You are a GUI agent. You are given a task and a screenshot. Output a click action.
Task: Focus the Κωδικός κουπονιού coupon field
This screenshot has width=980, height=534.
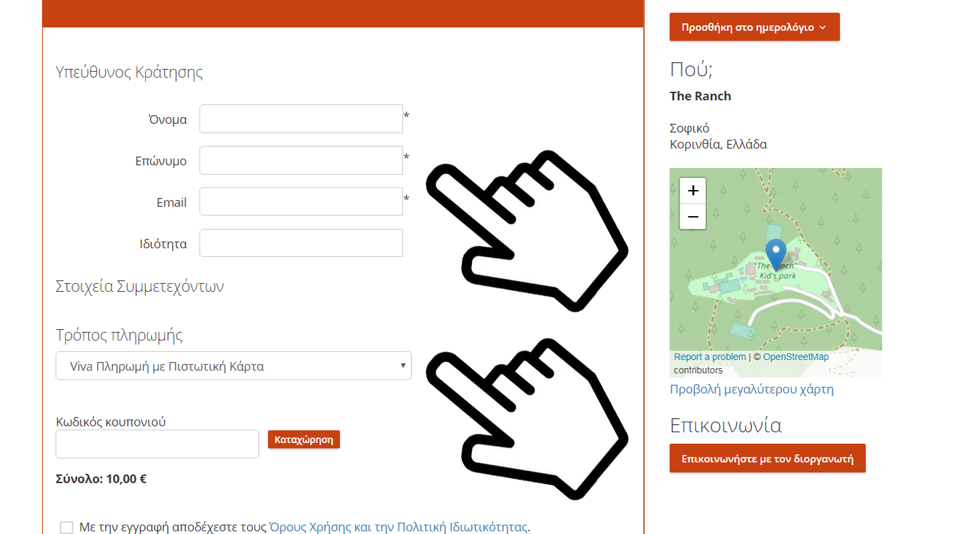click(x=157, y=444)
